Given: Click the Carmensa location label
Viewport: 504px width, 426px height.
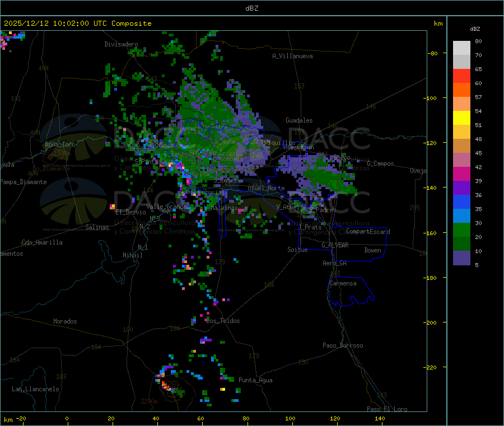Looking at the screenshot, I should tap(343, 283).
